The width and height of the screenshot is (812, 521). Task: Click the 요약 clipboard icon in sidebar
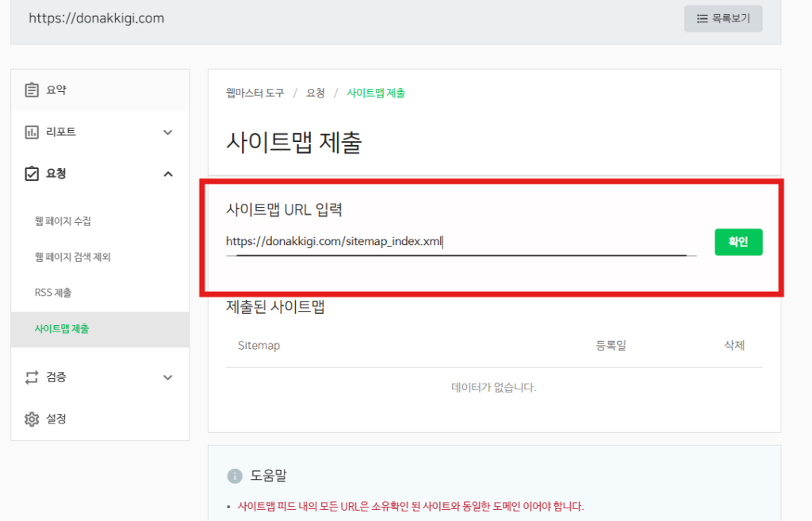(32, 90)
